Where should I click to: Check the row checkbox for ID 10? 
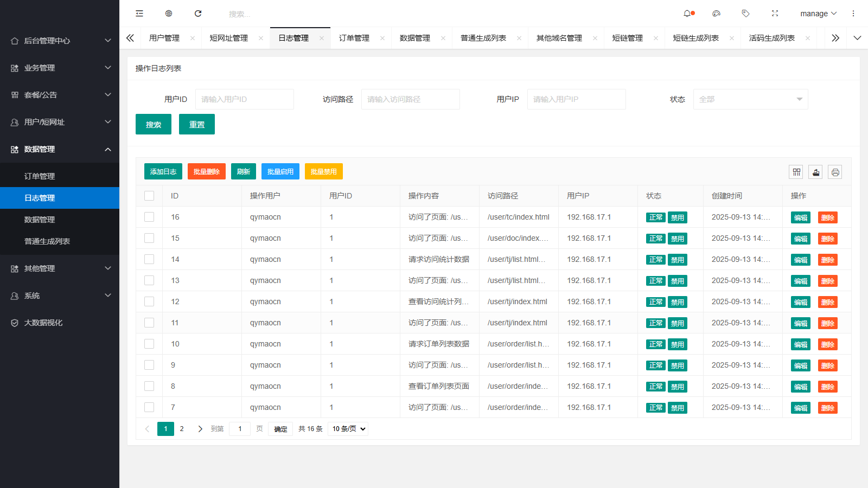coord(149,344)
